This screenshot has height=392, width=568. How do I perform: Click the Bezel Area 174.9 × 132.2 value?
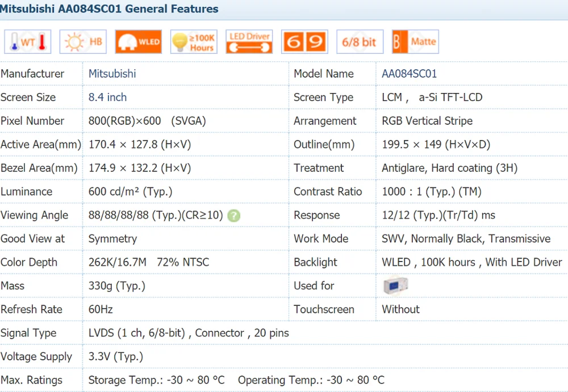(140, 168)
